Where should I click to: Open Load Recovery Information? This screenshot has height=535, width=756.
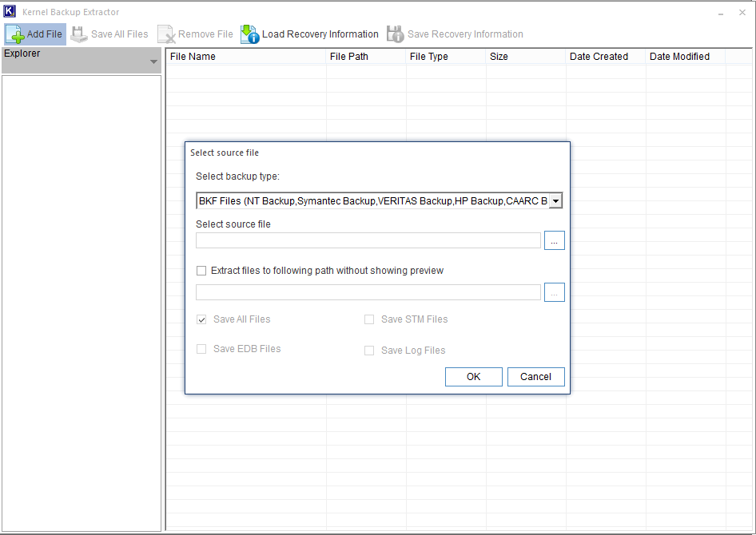click(x=309, y=34)
